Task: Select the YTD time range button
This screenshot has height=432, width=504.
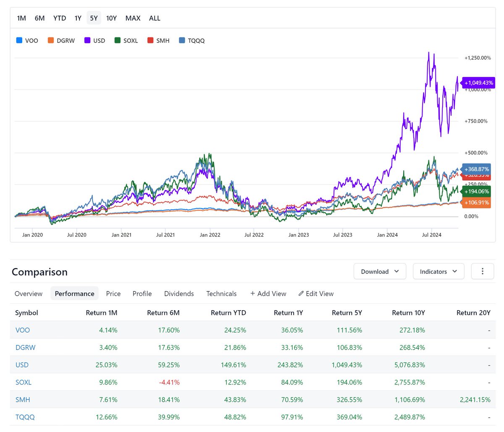Action: click(x=60, y=18)
